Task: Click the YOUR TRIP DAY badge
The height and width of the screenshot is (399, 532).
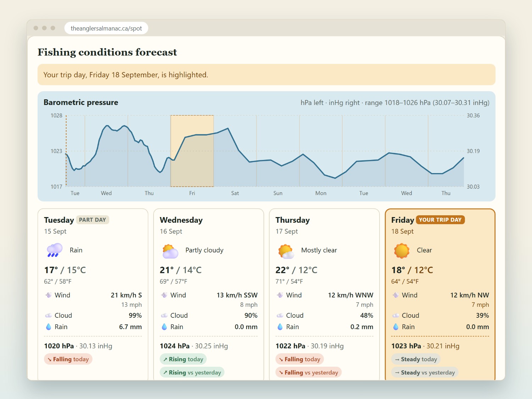Action: [x=440, y=220]
